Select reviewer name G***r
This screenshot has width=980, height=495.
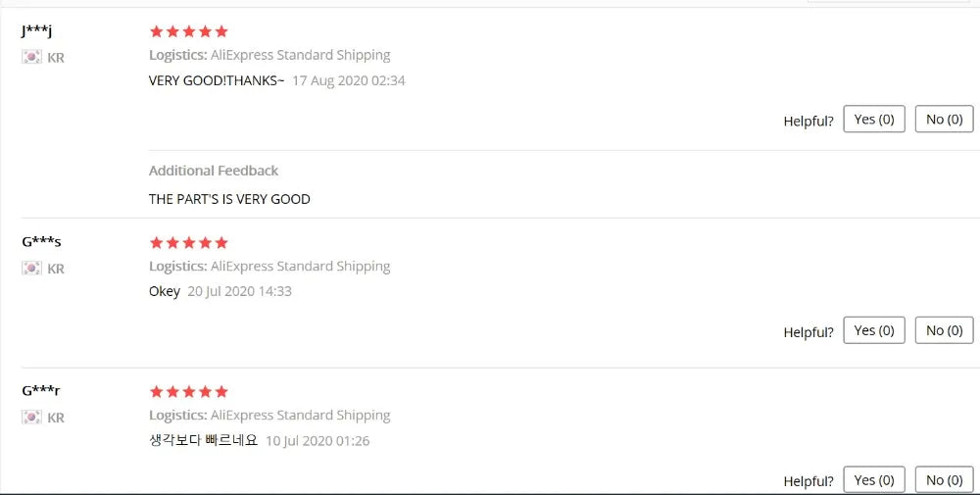[40, 390]
